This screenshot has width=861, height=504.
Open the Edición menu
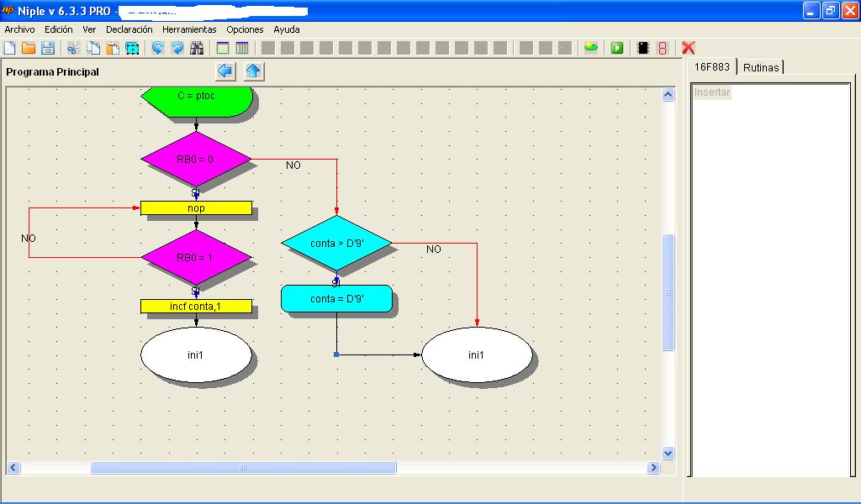[x=59, y=29]
